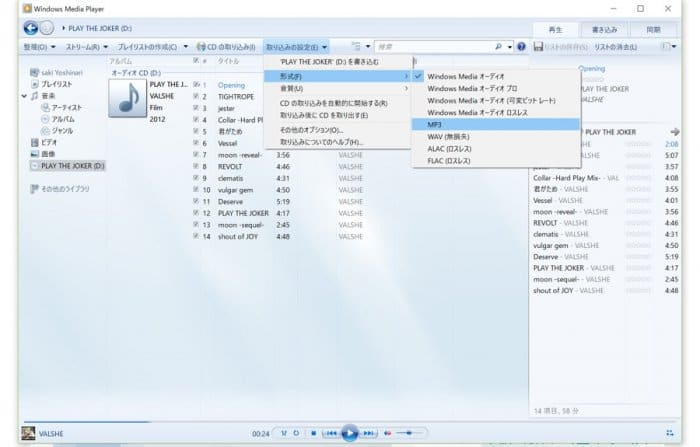This screenshot has width=700, height=447.
Task: Select saki Yoshinari library in sidebar
Action: [56, 72]
